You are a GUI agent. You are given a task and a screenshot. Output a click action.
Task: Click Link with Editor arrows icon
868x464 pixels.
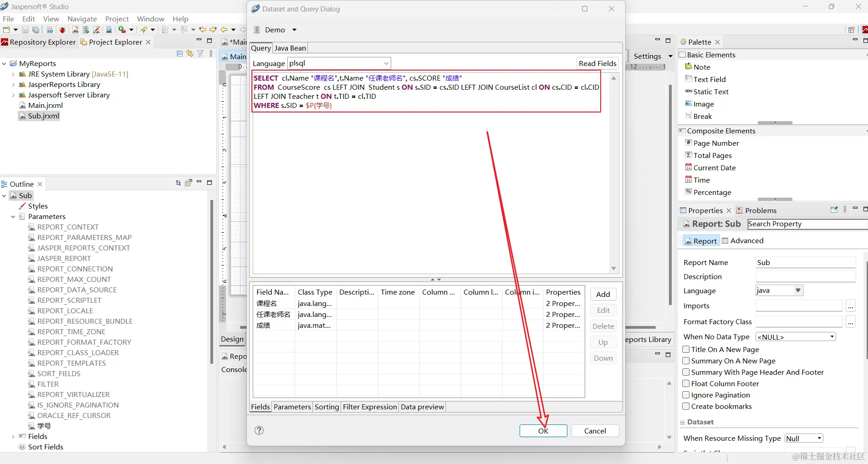(190, 53)
